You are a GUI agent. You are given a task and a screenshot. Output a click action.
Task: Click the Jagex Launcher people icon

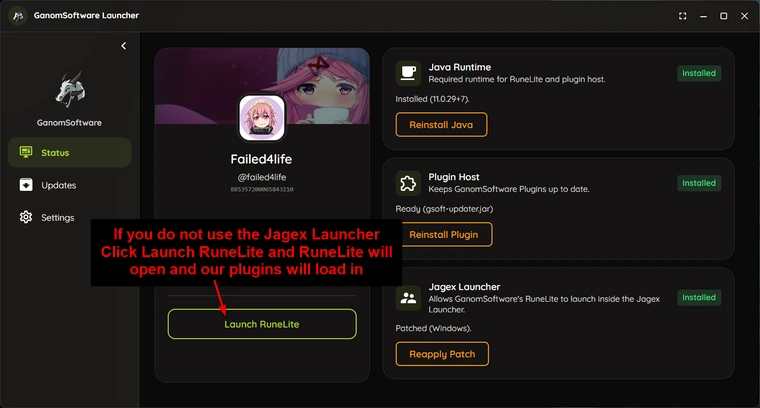click(x=408, y=298)
